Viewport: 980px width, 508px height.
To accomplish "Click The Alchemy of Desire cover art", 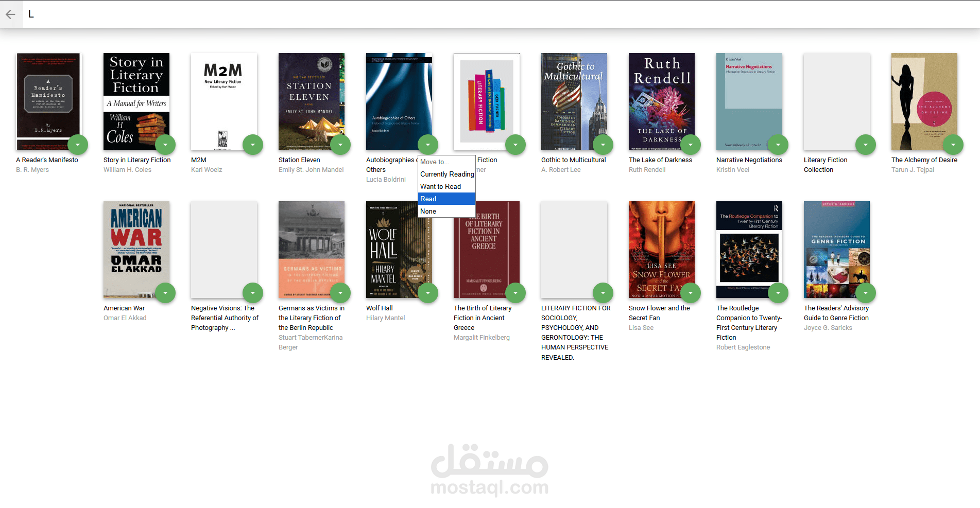I will click(924, 101).
